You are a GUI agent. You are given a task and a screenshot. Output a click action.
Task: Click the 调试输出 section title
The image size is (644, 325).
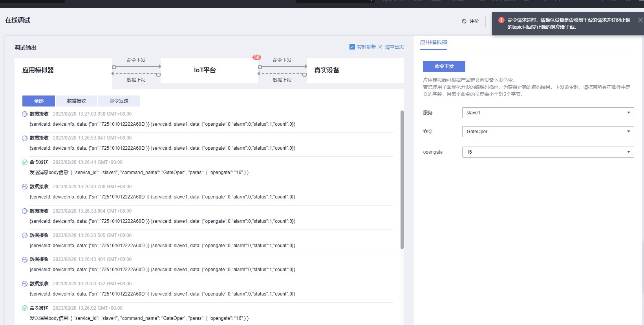tap(26, 48)
